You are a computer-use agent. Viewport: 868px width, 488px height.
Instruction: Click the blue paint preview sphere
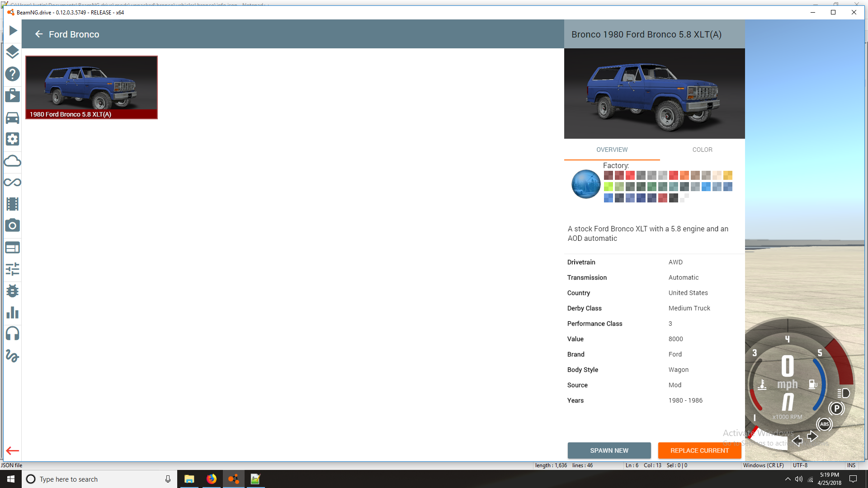pos(586,184)
